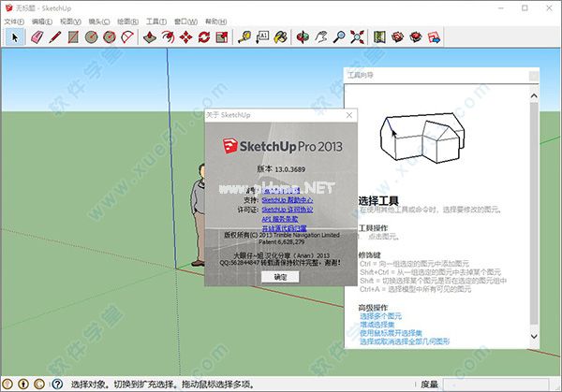Open the 编辑(E) menu

pos(42,22)
